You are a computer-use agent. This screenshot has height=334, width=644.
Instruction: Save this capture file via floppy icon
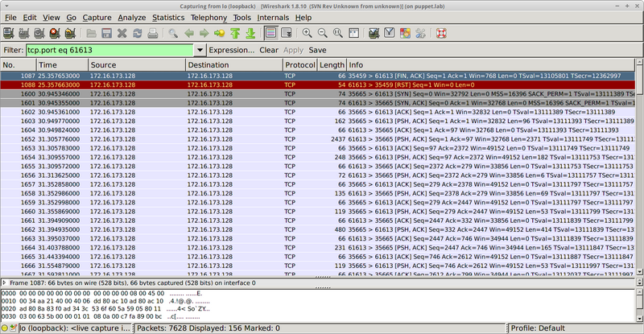(x=107, y=33)
